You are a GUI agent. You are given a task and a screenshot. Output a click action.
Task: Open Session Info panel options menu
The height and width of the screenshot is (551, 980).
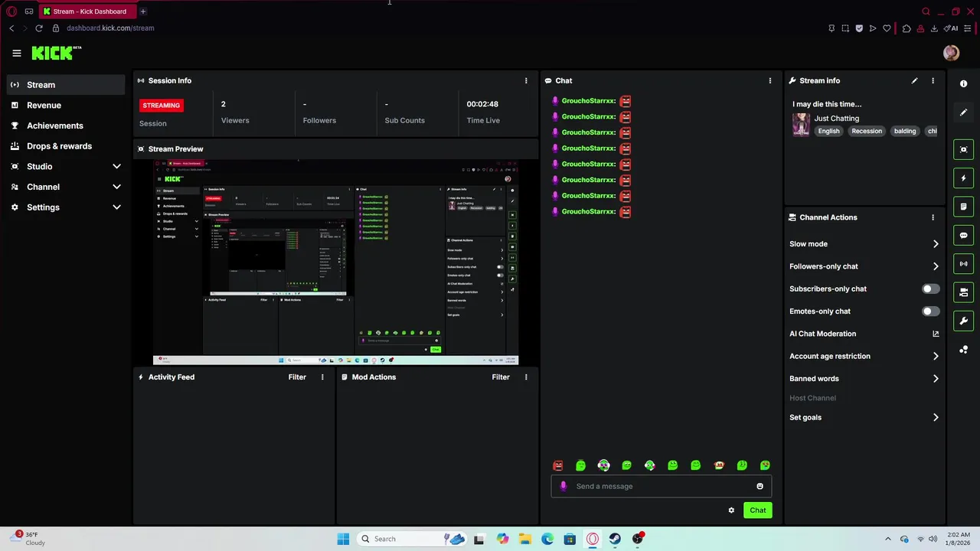(x=526, y=80)
